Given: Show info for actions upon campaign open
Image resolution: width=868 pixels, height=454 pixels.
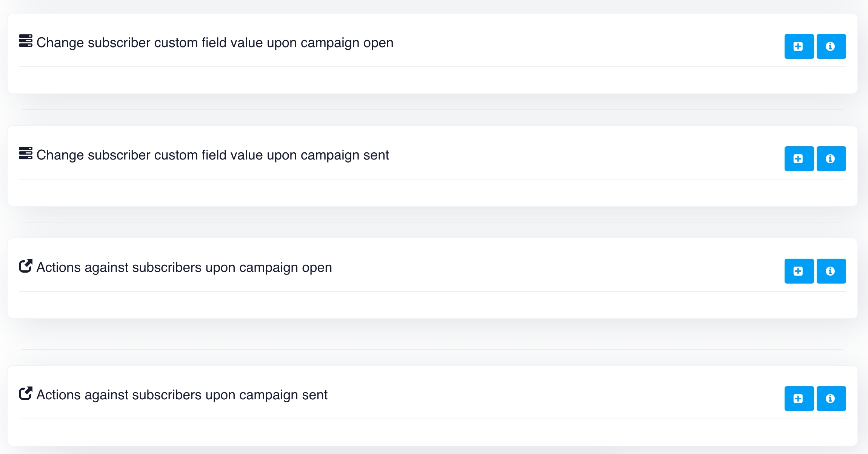Looking at the screenshot, I should click(831, 271).
